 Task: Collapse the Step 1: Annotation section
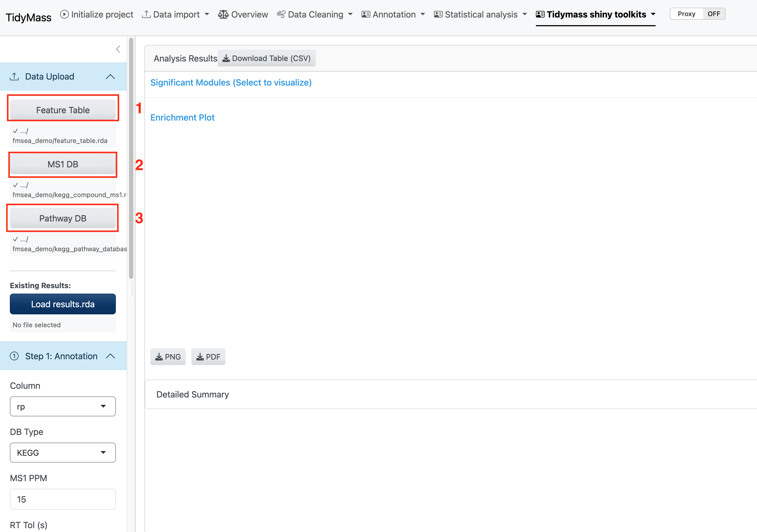(x=110, y=356)
